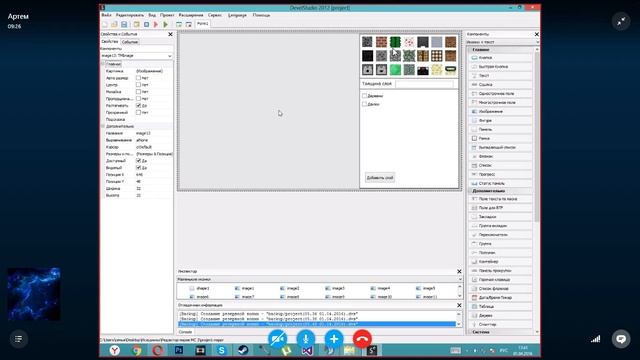Viewport: 640px width, 360px height.
Task: Uncheck the Доступный checkbox
Action: 138,161
